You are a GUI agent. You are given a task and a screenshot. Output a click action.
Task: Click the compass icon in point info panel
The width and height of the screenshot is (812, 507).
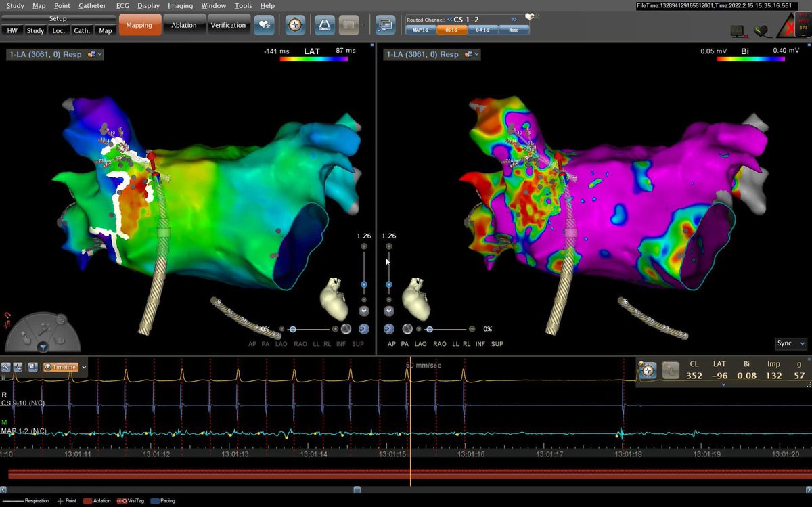(x=648, y=370)
